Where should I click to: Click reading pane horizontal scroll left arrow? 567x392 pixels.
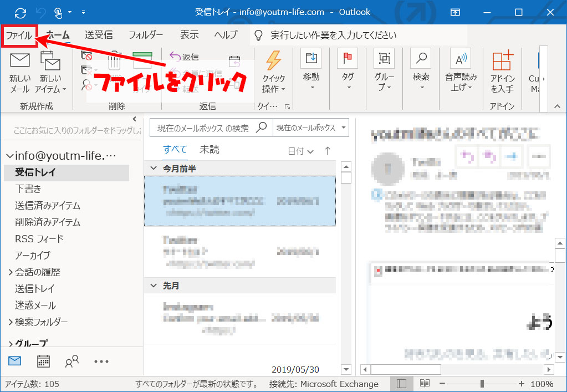click(x=365, y=370)
